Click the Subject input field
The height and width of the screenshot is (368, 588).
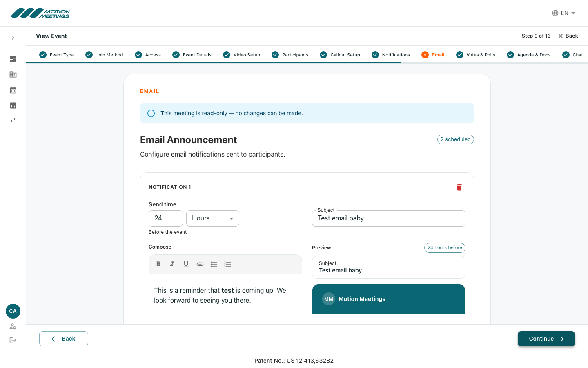tap(389, 218)
